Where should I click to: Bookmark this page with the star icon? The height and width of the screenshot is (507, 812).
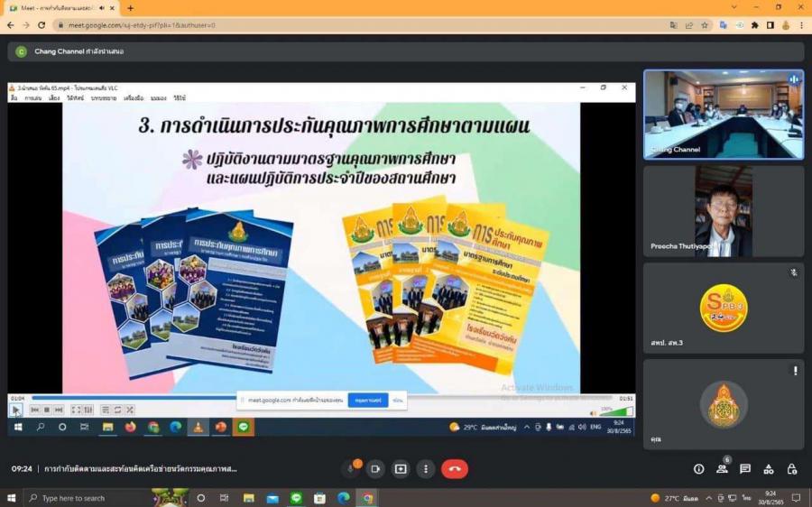[x=704, y=25]
